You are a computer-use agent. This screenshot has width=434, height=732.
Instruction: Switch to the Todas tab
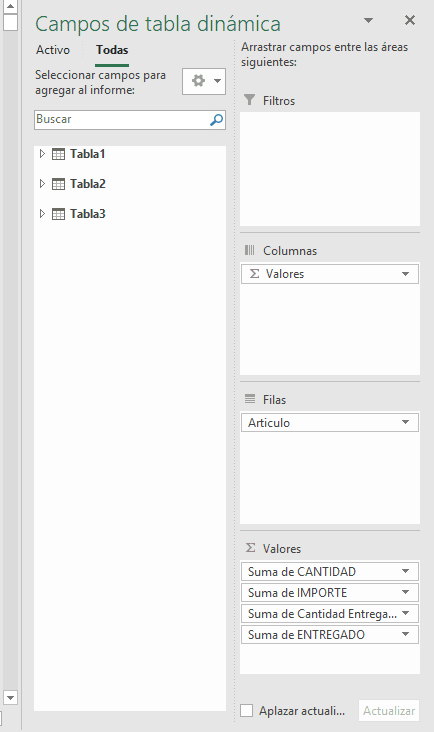pos(112,50)
